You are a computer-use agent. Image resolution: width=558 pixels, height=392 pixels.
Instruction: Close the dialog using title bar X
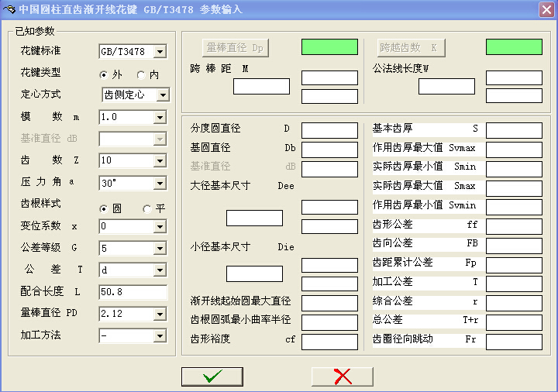pos(546,9)
